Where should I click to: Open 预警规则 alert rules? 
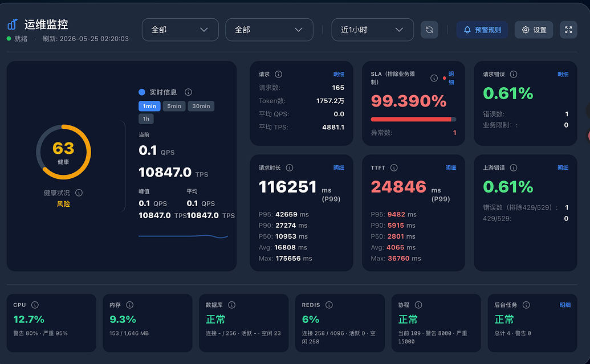click(x=482, y=30)
